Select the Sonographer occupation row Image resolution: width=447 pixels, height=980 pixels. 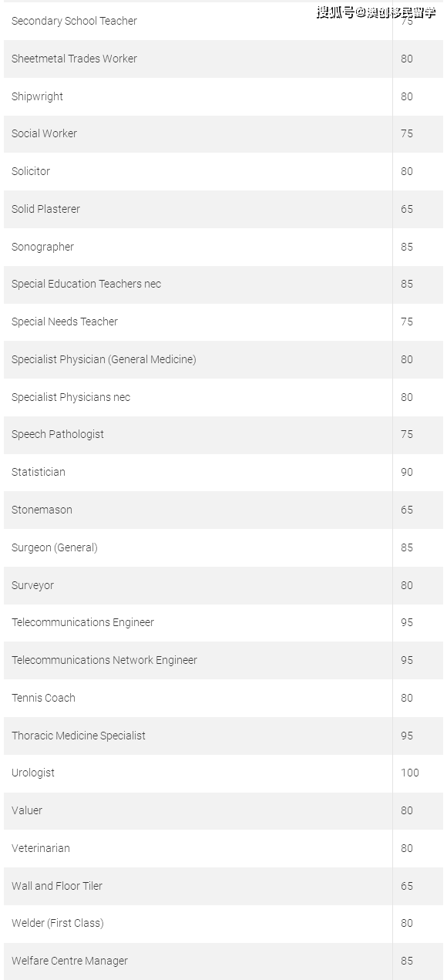(x=223, y=247)
